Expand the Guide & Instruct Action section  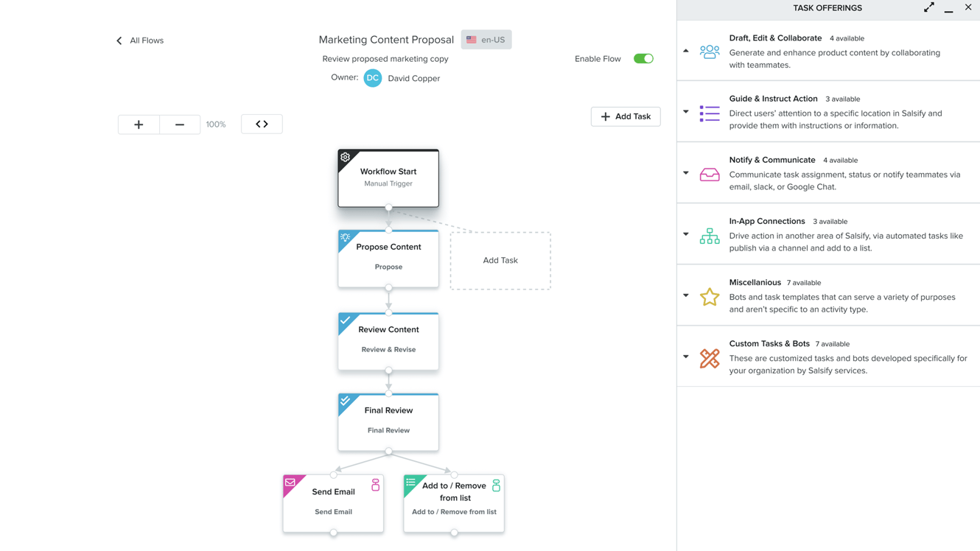pyautogui.click(x=685, y=112)
